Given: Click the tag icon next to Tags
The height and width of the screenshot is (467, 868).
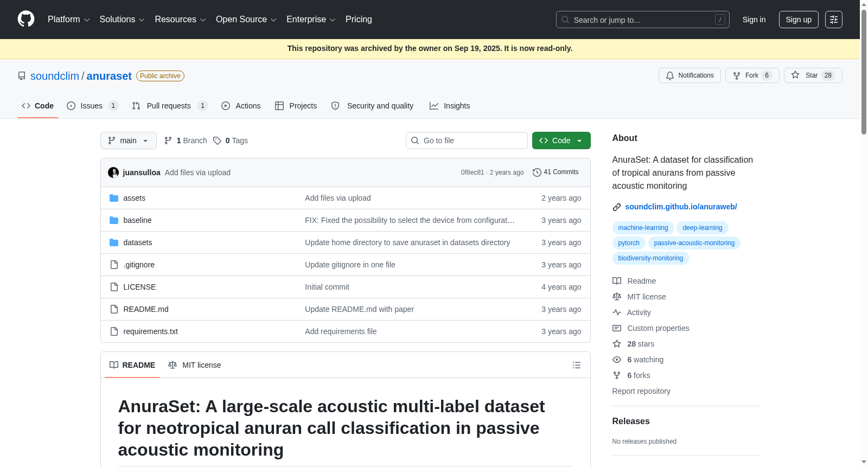Looking at the screenshot, I should 217,140.
